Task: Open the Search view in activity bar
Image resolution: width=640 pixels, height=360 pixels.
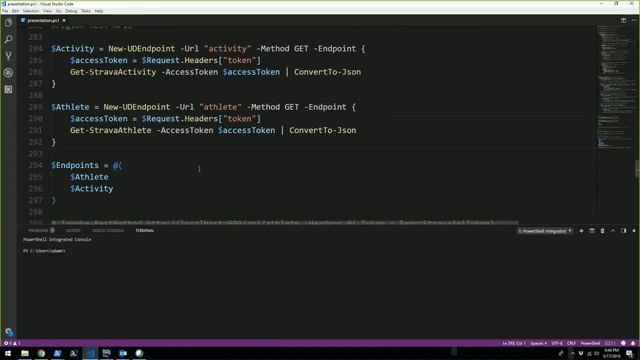Action: (x=8, y=39)
